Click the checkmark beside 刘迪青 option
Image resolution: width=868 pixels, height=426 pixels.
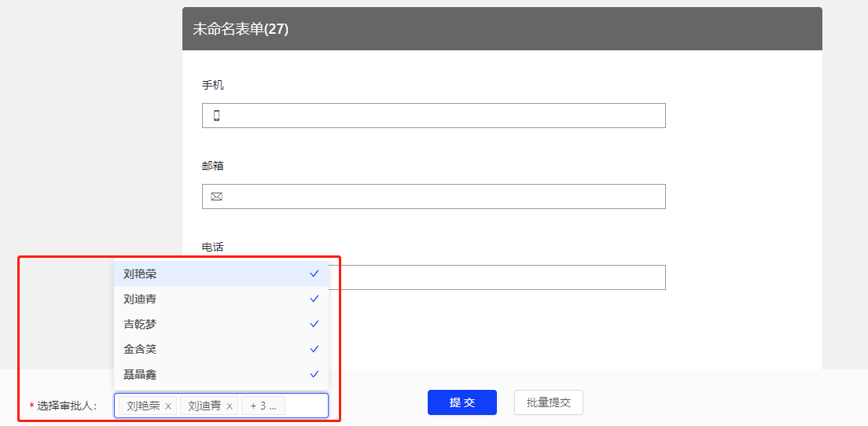pos(314,299)
